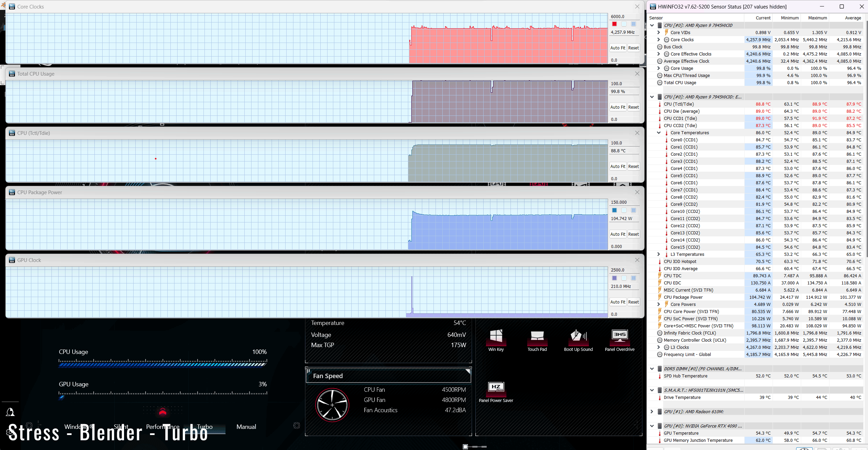
Task: Select the Turbo mode
Action: click(x=204, y=426)
